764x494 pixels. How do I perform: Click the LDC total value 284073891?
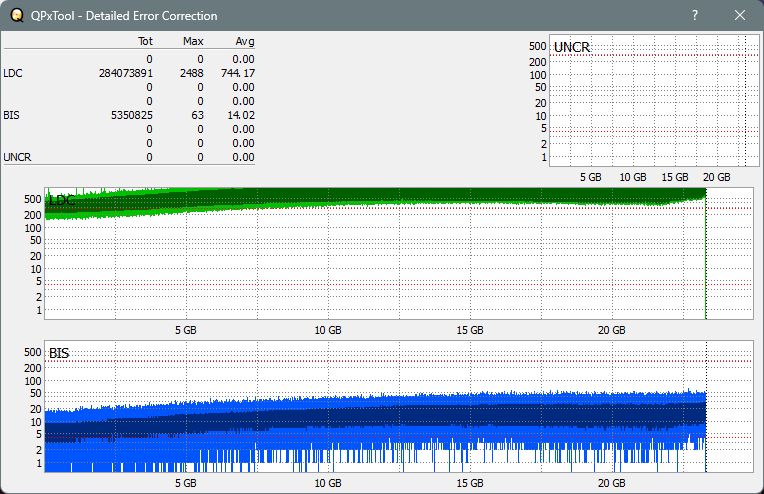(126, 73)
